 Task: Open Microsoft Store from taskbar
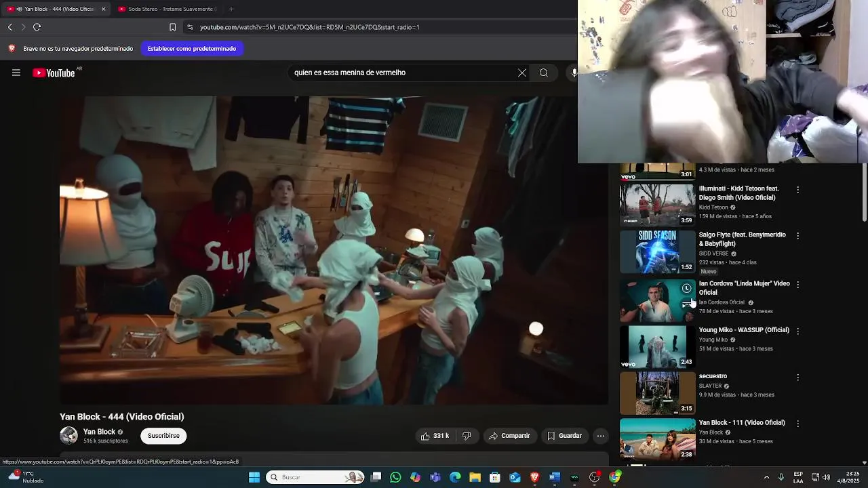coord(495,477)
